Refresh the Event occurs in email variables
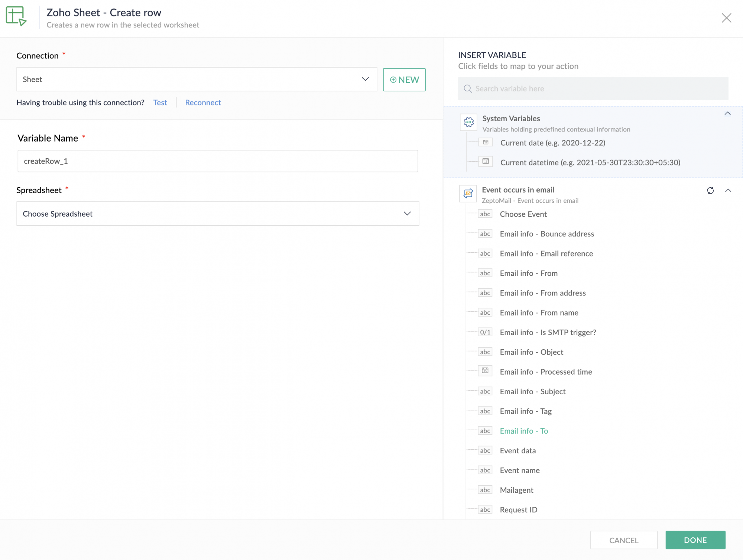This screenshot has height=560, width=743. tap(710, 191)
